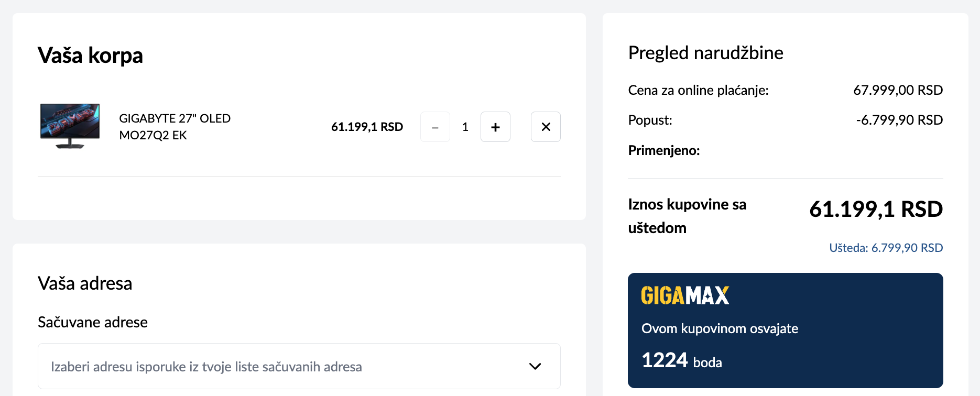The width and height of the screenshot is (980, 396).
Task: Click the Vaša adresa heading
Action: pyautogui.click(x=85, y=283)
